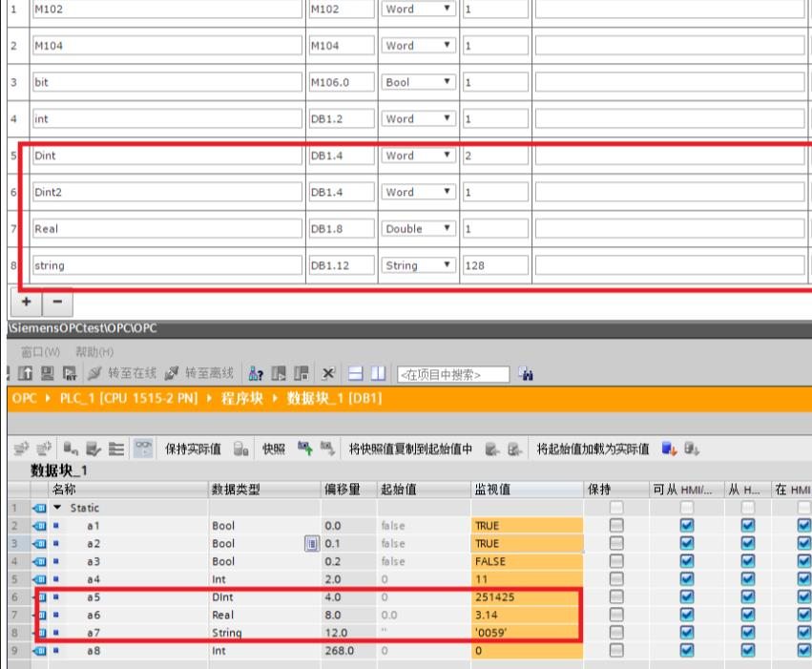Click the minus button to remove row
Viewport: 812px width, 669px height.
point(57,302)
